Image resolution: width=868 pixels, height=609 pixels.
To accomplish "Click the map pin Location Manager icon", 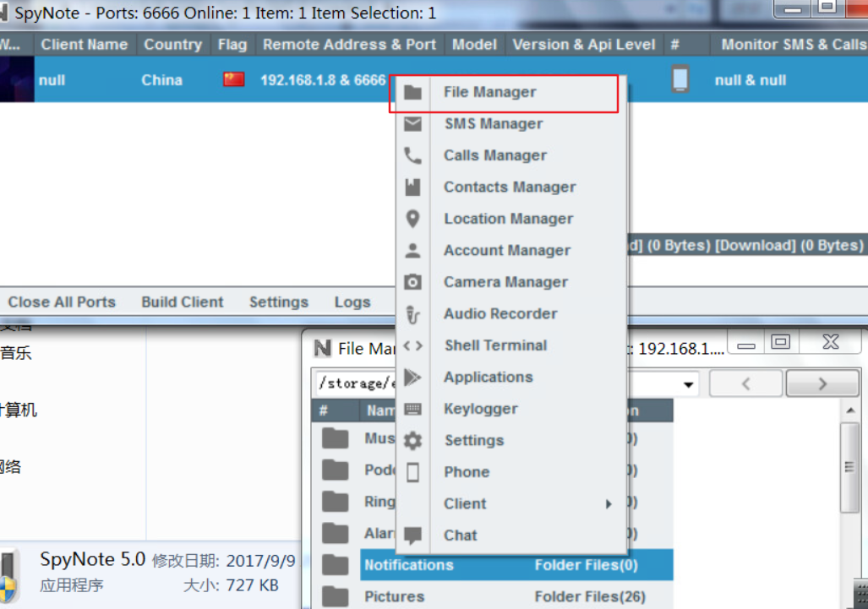I will coord(412,219).
